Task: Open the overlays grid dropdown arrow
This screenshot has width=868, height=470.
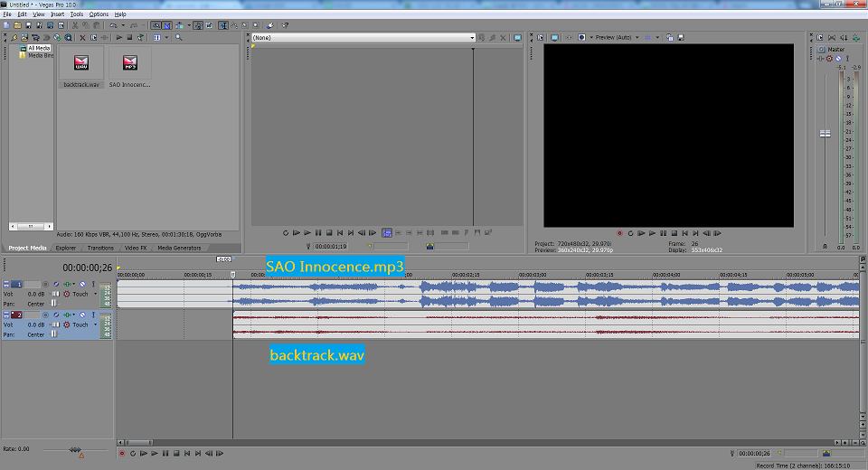Action: pos(657,38)
